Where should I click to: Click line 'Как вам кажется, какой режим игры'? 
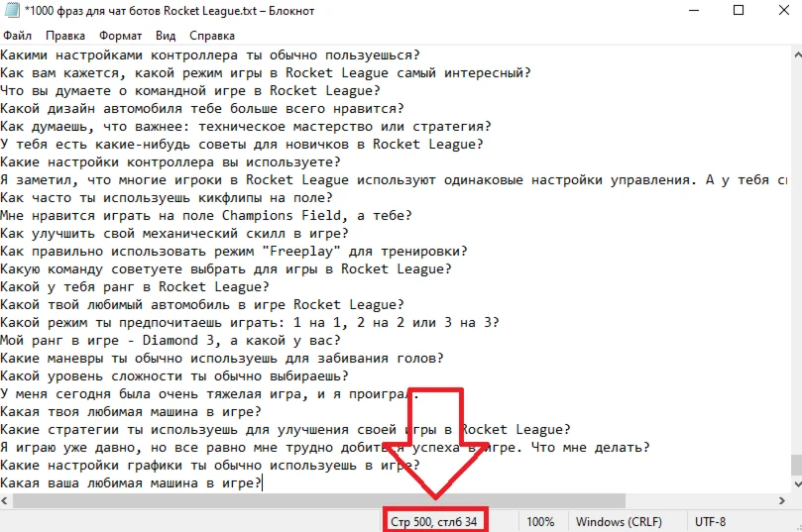coord(266,73)
